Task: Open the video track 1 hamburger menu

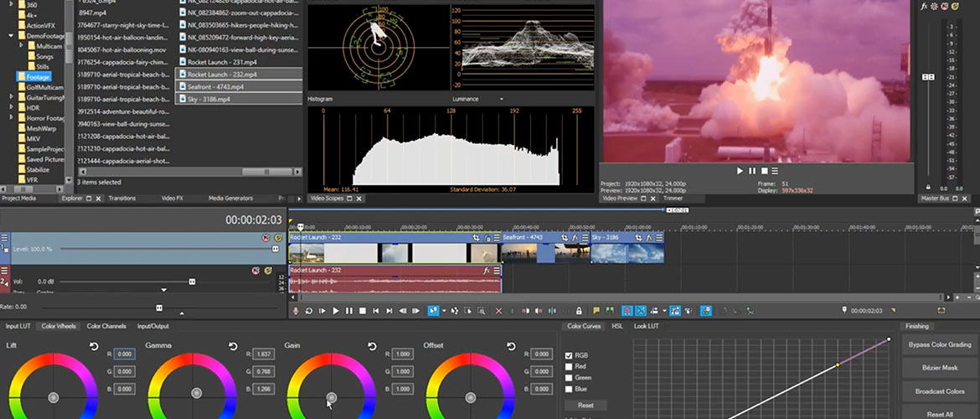Action: click(4, 238)
